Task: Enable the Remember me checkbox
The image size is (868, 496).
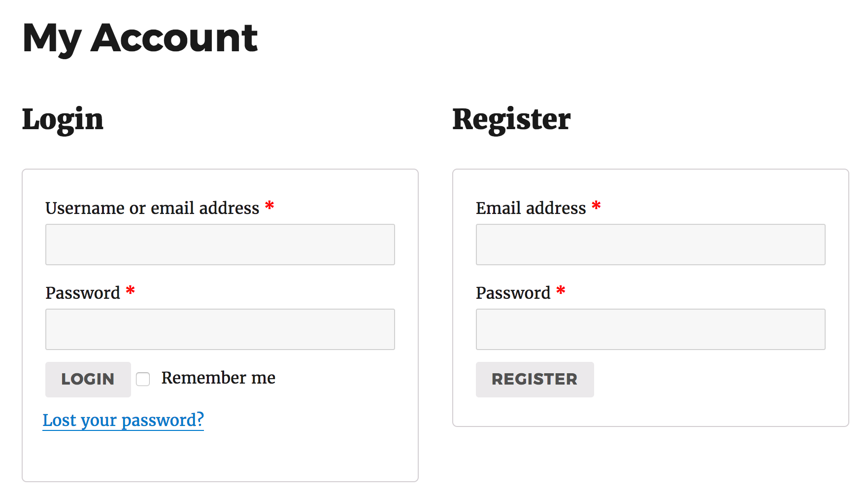Action: (x=143, y=379)
